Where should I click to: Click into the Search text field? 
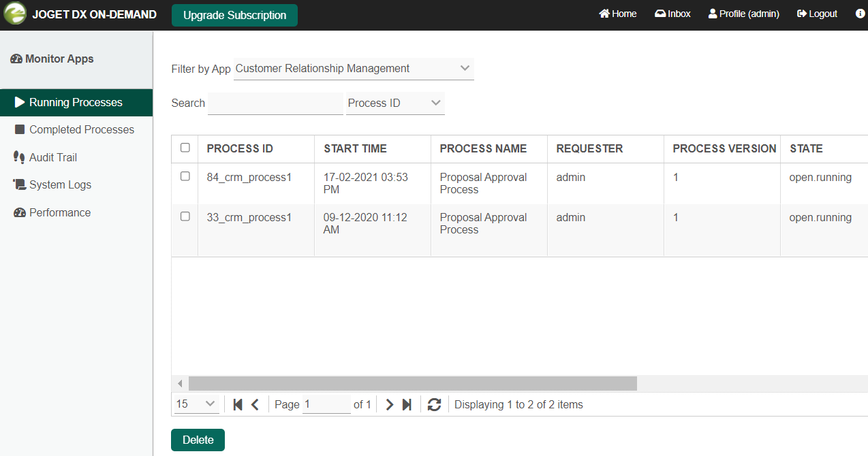click(x=275, y=103)
